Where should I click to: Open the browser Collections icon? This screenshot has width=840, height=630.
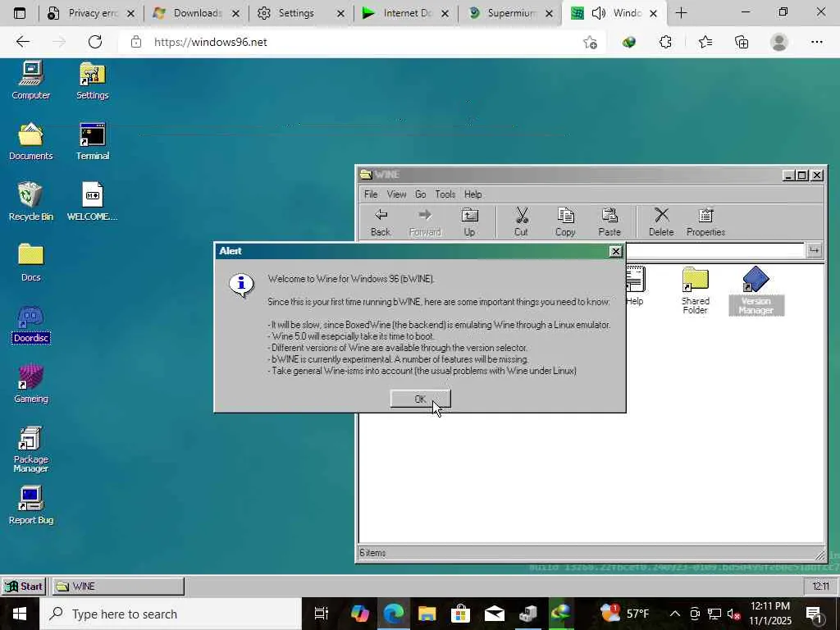pos(742,42)
